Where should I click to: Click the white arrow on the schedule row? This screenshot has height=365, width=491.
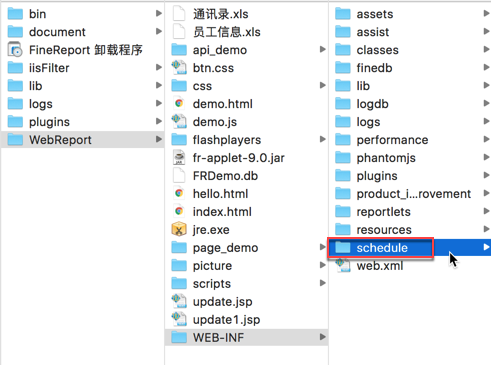pos(486,247)
